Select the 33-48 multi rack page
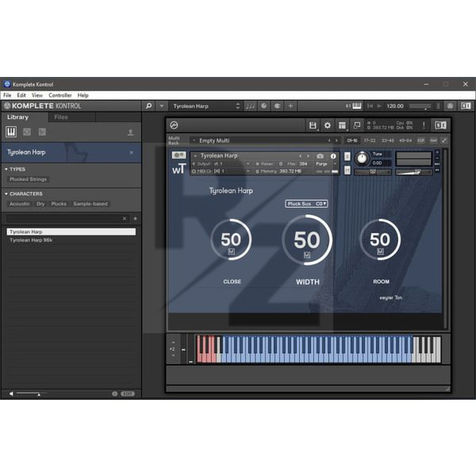Image resolution: width=476 pixels, height=476 pixels. point(387,140)
